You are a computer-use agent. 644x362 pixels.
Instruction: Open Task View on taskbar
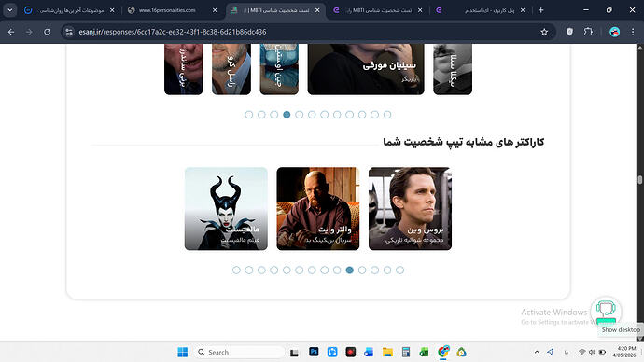(x=294, y=352)
